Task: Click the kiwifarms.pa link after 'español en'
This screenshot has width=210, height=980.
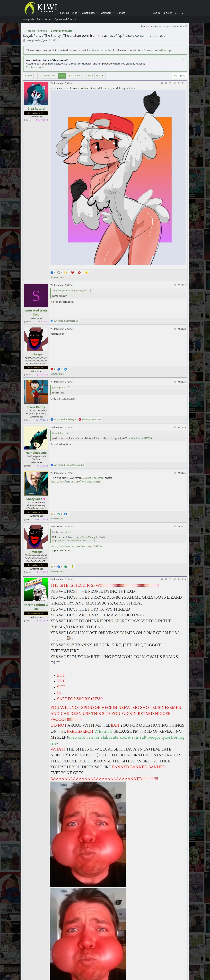Action: click(99, 50)
